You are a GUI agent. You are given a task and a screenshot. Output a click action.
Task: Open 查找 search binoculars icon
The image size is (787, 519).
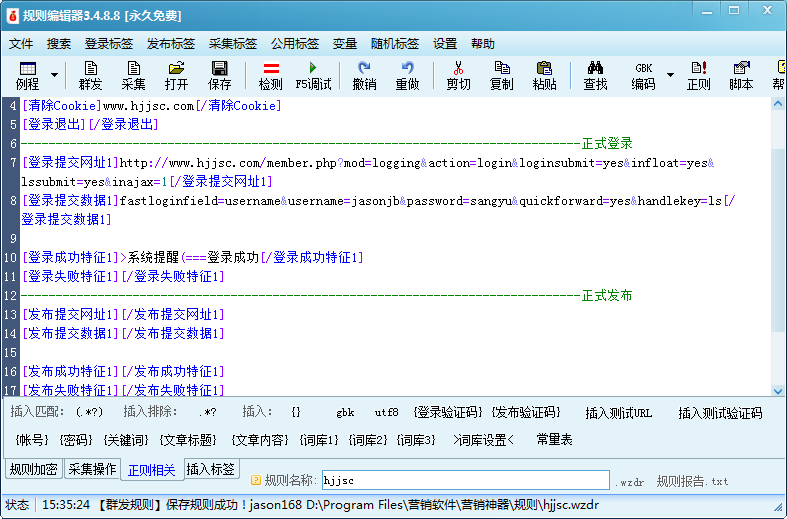595,76
